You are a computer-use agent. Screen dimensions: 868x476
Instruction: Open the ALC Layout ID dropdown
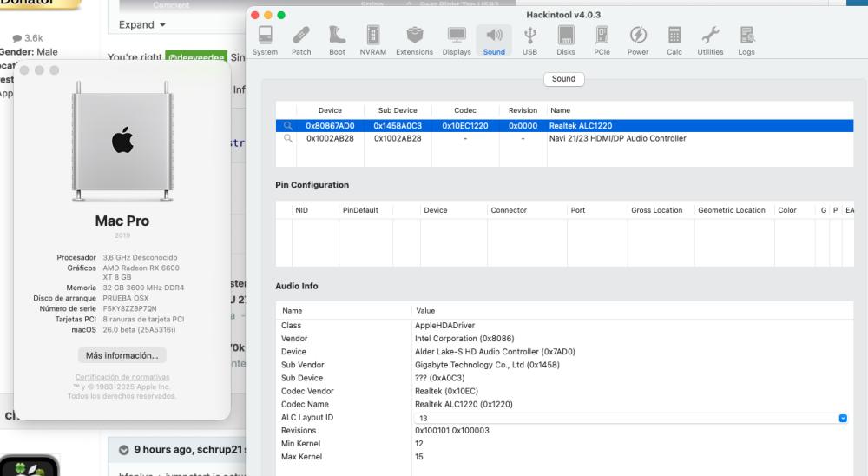click(843, 419)
